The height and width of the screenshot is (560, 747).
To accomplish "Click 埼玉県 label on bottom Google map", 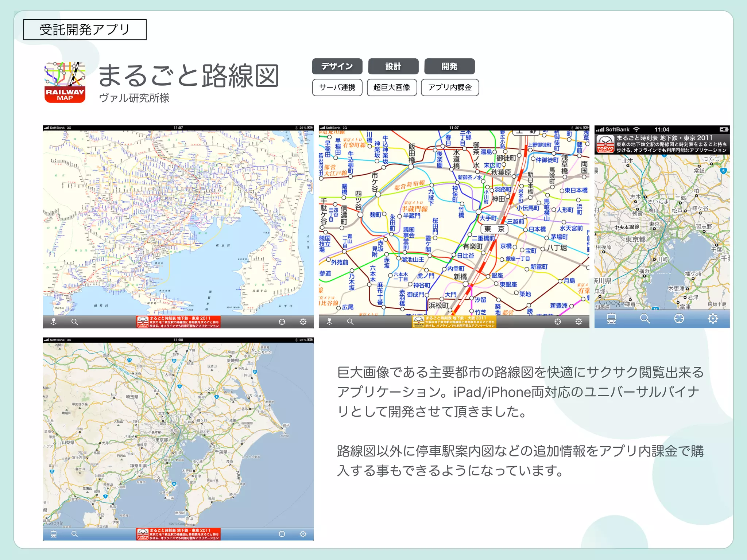I will 132,397.
